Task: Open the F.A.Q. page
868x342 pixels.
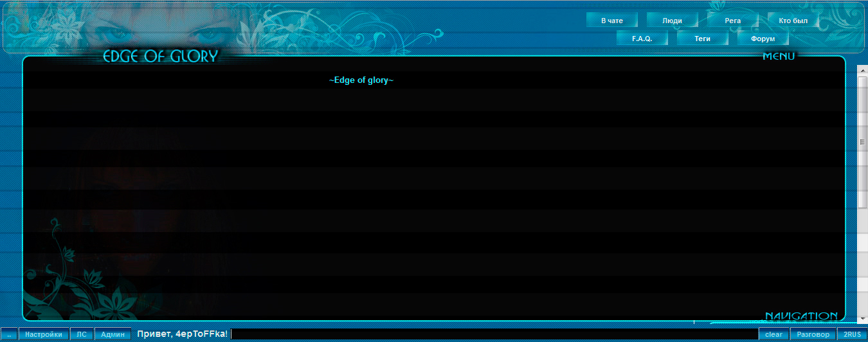Action: coord(642,39)
